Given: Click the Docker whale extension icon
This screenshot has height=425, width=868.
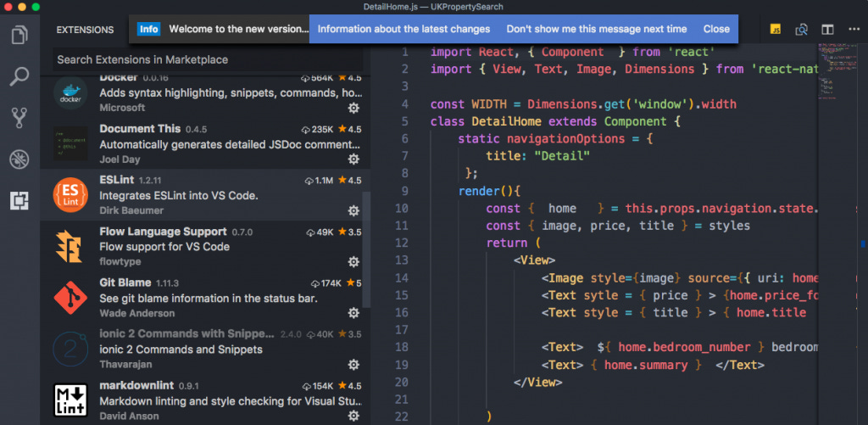Looking at the screenshot, I should point(71,92).
